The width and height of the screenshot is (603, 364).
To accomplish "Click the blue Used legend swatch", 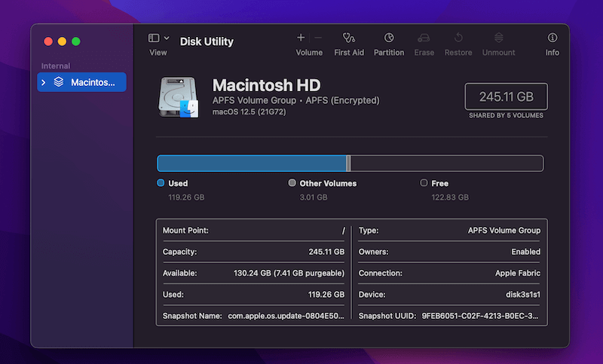I will point(161,183).
